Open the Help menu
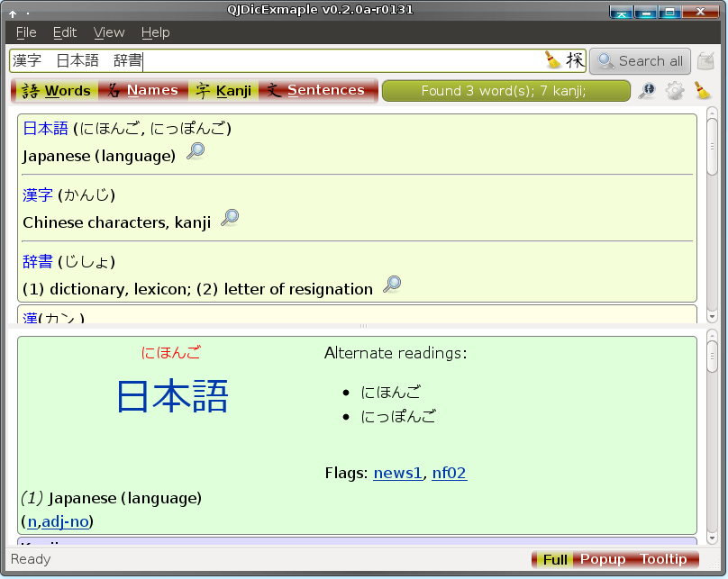The image size is (728, 579). (156, 32)
